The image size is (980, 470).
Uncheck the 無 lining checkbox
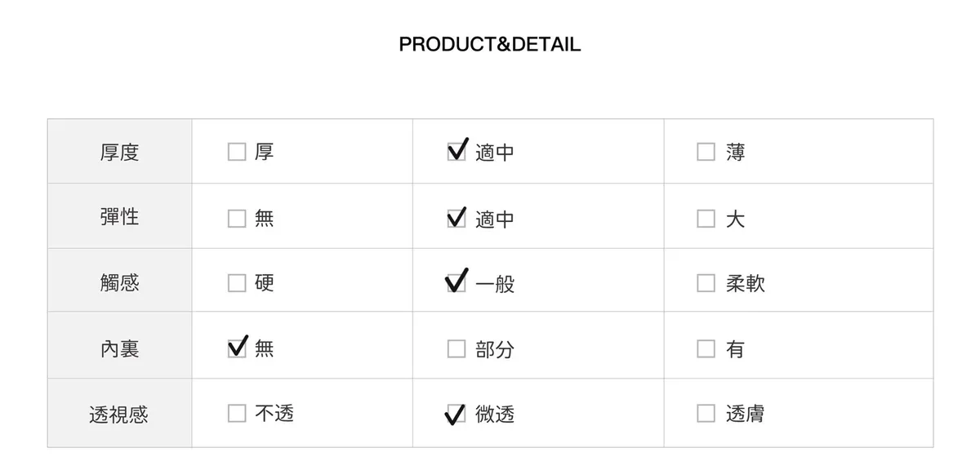pyautogui.click(x=237, y=348)
